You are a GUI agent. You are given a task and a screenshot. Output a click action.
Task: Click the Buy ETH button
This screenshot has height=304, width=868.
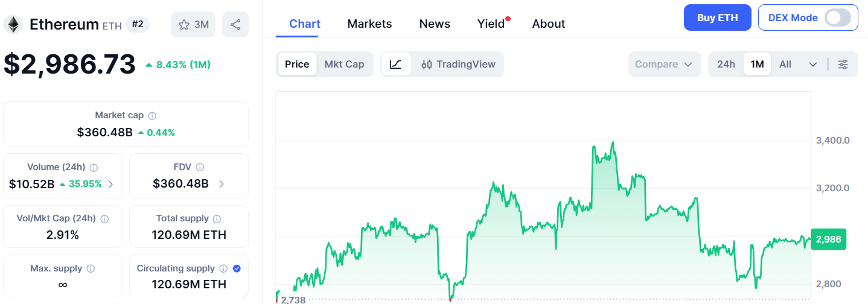click(x=717, y=17)
